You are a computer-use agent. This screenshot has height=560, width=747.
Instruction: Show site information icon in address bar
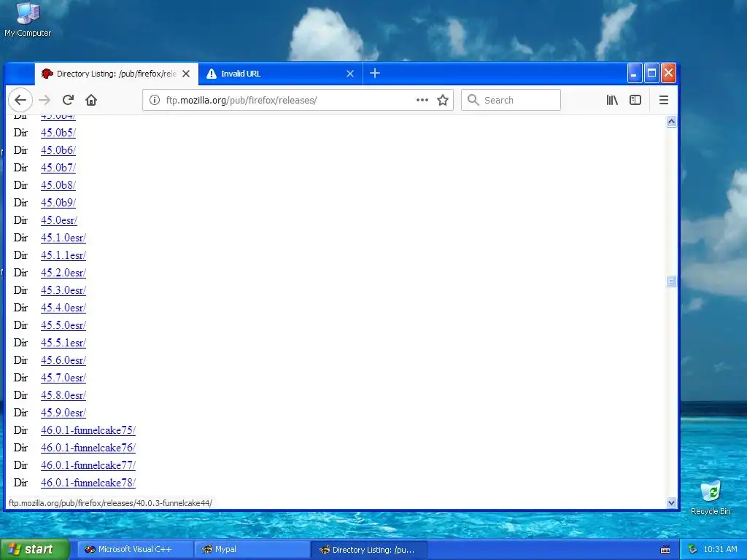click(x=155, y=100)
